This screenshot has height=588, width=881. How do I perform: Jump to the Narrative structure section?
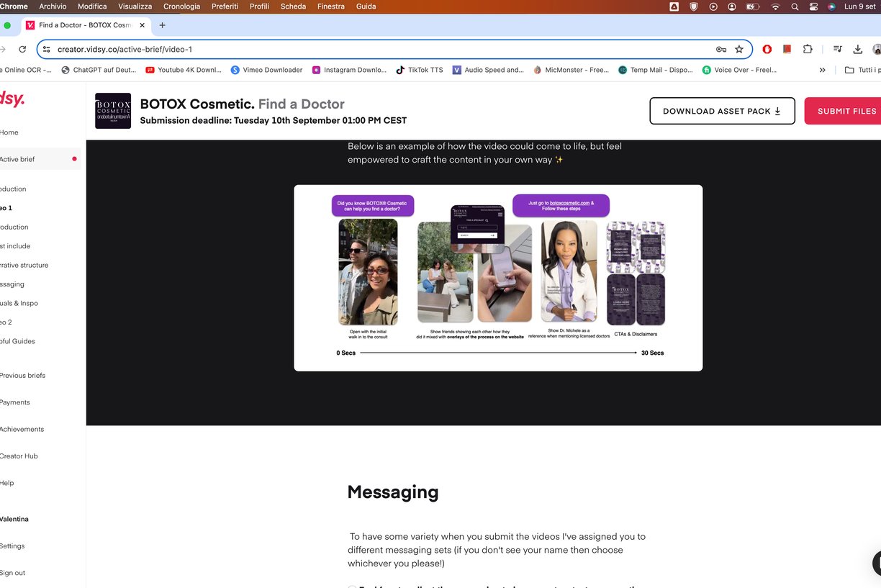pyautogui.click(x=24, y=265)
